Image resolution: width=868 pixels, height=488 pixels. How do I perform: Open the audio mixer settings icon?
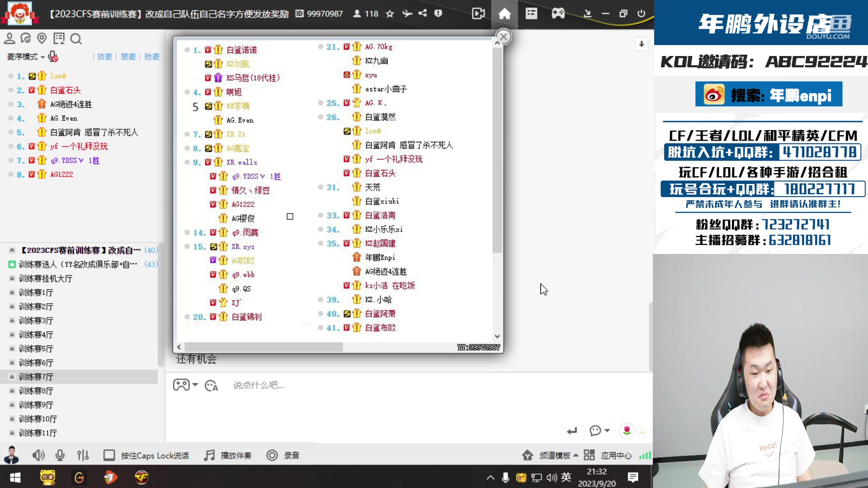click(x=83, y=455)
